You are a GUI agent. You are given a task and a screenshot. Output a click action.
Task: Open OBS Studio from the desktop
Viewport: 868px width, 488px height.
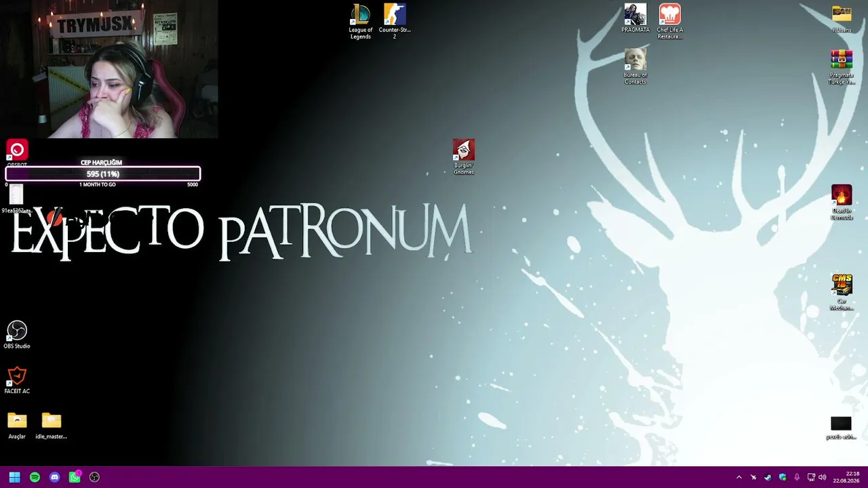click(x=17, y=335)
